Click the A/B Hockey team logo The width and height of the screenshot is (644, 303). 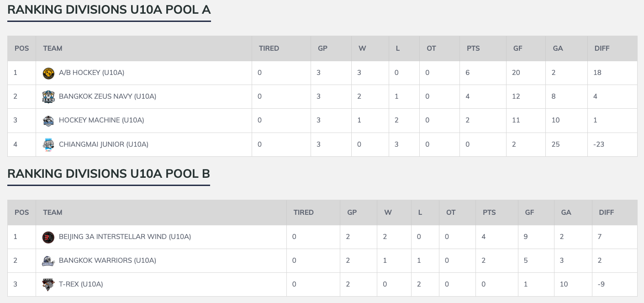point(48,73)
